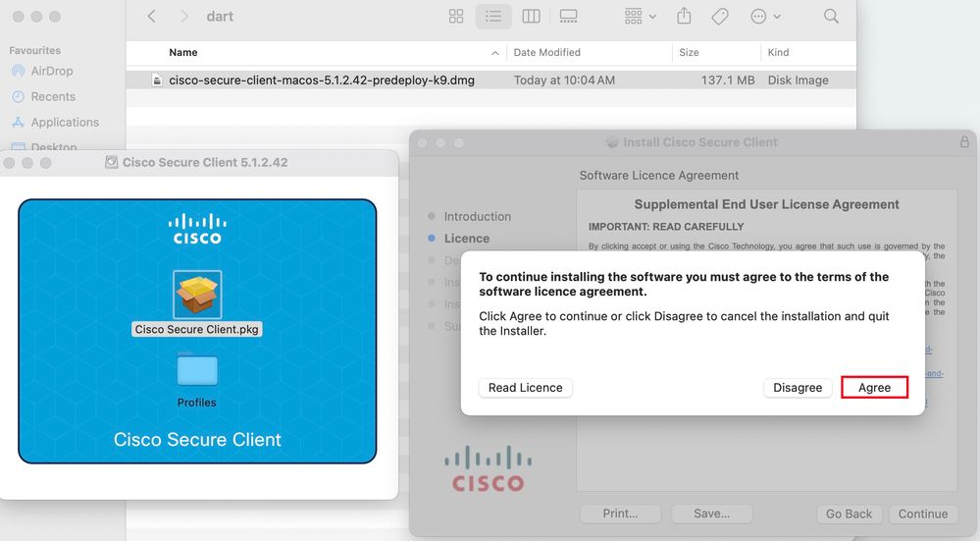This screenshot has height=541, width=980.
Task: Open Applications in Finder sidebar
Action: click(55, 122)
